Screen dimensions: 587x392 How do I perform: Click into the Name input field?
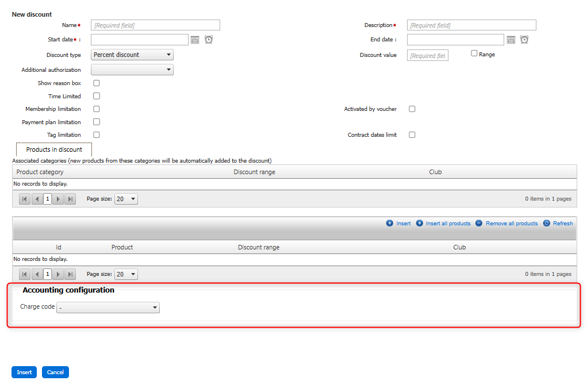pyautogui.click(x=155, y=25)
